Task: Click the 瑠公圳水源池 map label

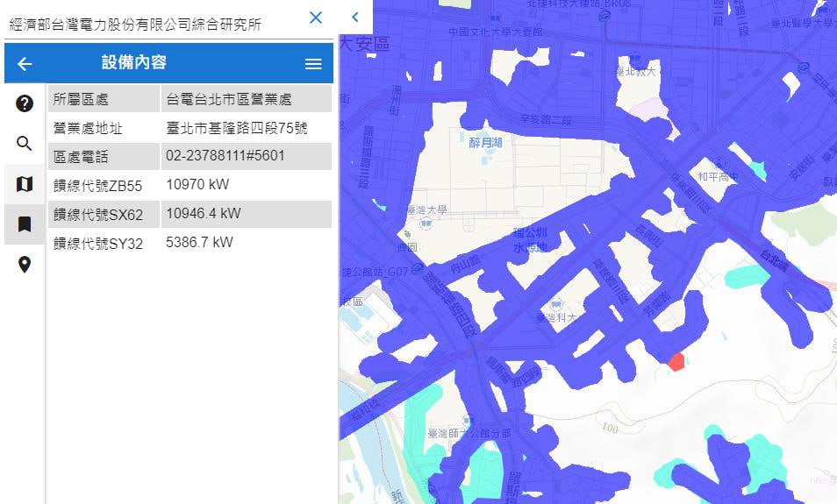Action: tap(530, 240)
